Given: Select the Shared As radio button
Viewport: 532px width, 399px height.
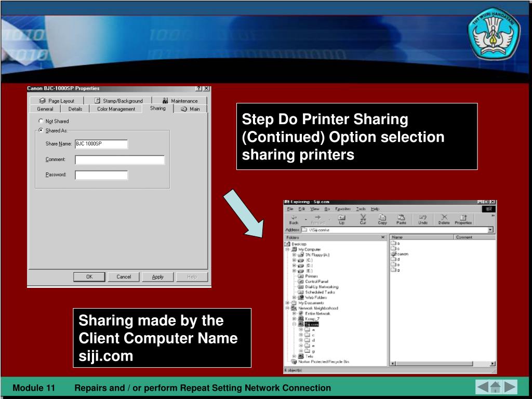Looking at the screenshot, I should pyautogui.click(x=41, y=130).
